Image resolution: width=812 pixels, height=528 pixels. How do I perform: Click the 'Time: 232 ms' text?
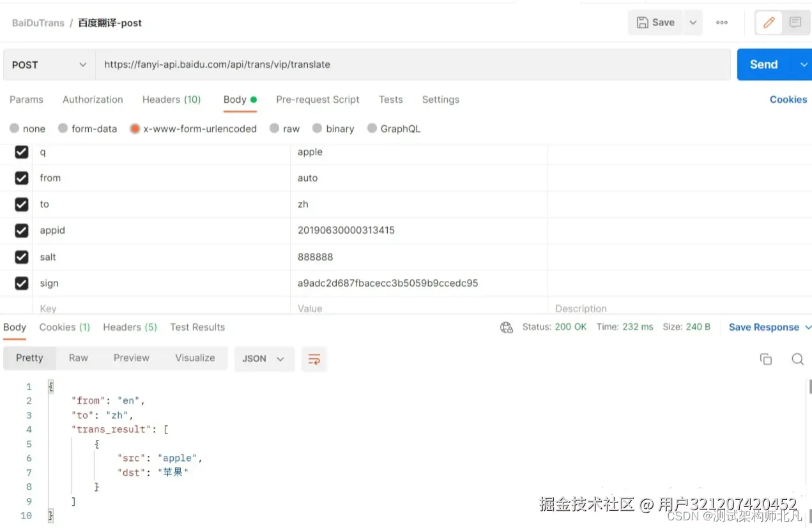tap(625, 327)
